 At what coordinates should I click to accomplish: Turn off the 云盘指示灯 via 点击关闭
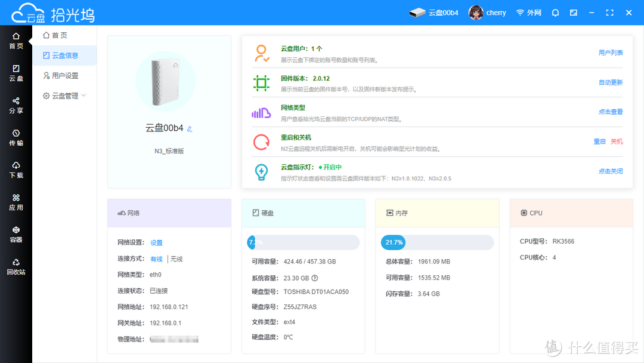click(610, 171)
